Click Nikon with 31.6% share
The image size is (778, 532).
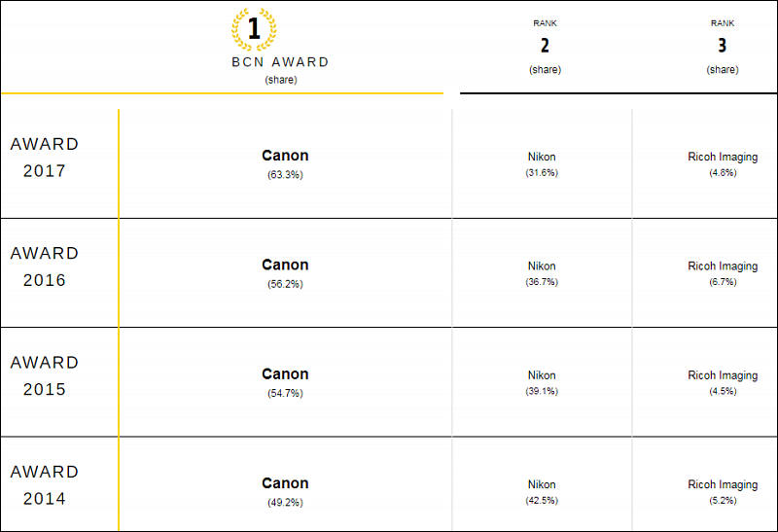(542, 157)
